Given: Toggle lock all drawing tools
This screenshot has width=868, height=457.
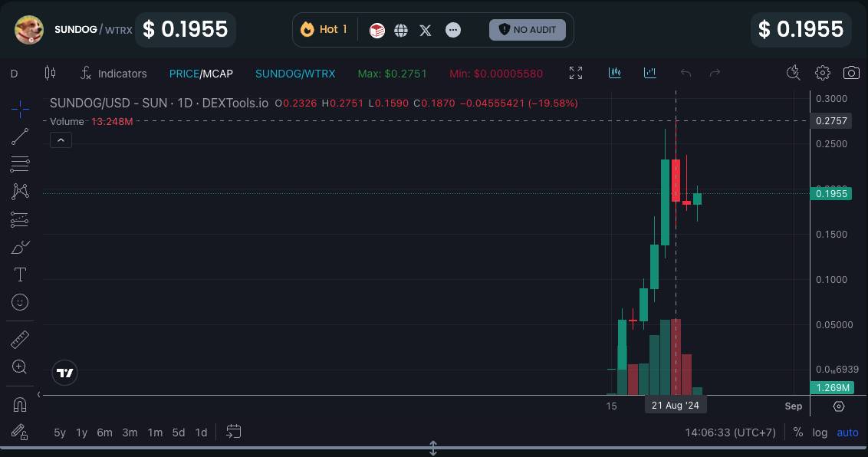Looking at the screenshot, I should coord(20,432).
